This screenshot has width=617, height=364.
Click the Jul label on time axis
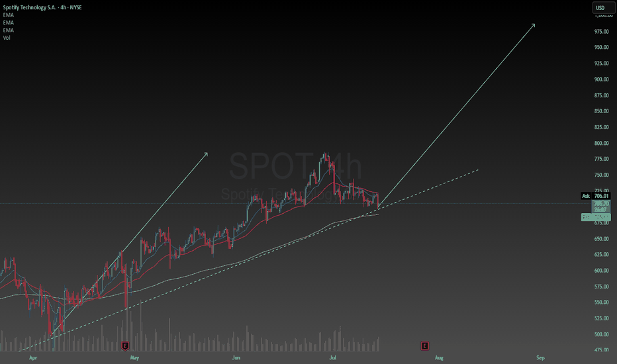pos(333,357)
